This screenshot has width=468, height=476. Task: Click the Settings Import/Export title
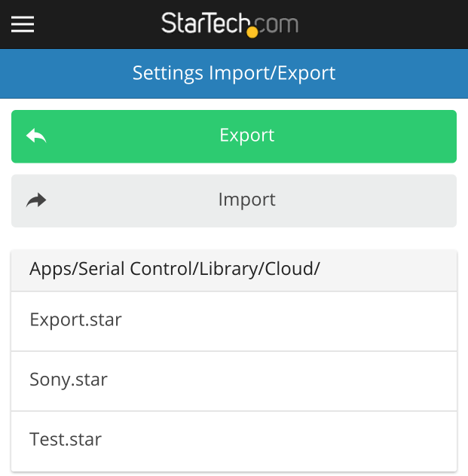tap(234, 74)
